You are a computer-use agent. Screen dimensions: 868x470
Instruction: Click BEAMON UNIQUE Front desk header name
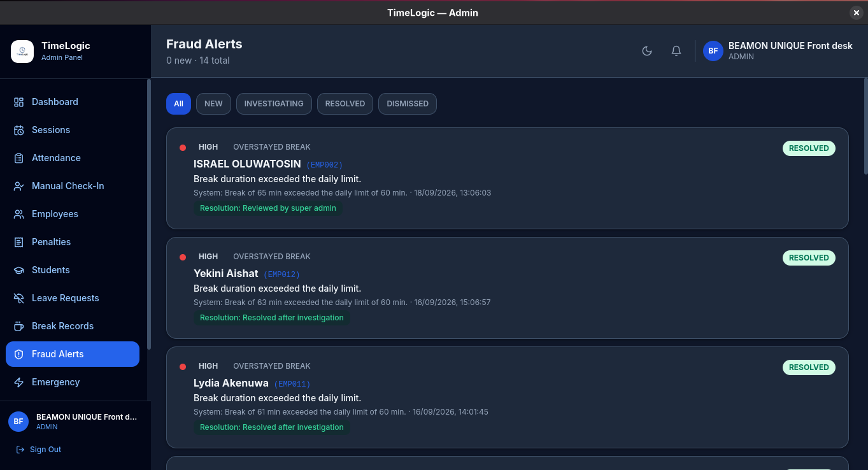point(790,46)
